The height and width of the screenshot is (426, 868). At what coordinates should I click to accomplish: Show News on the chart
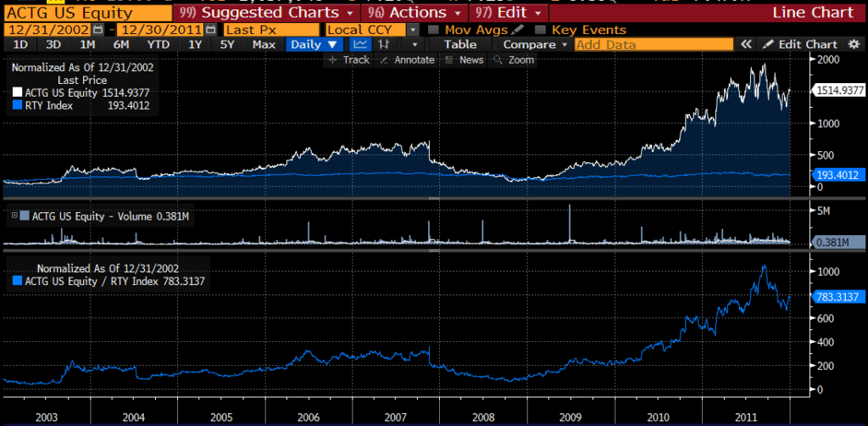pos(464,60)
